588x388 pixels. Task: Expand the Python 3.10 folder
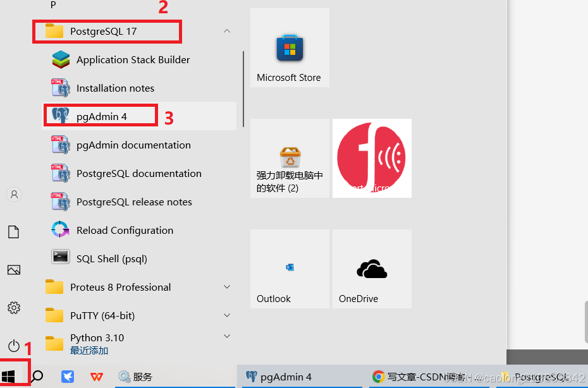pos(227,336)
